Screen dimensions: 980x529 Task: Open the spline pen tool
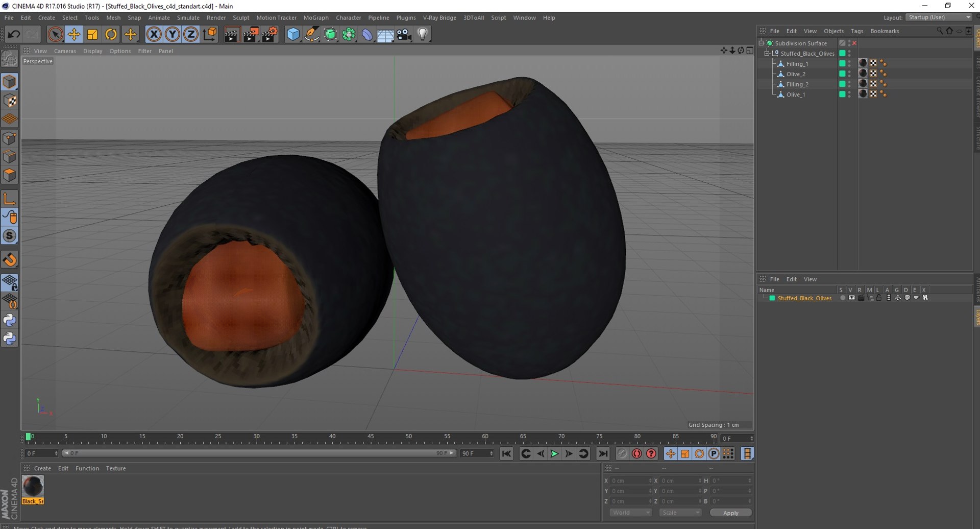click(x=311, y=34)
